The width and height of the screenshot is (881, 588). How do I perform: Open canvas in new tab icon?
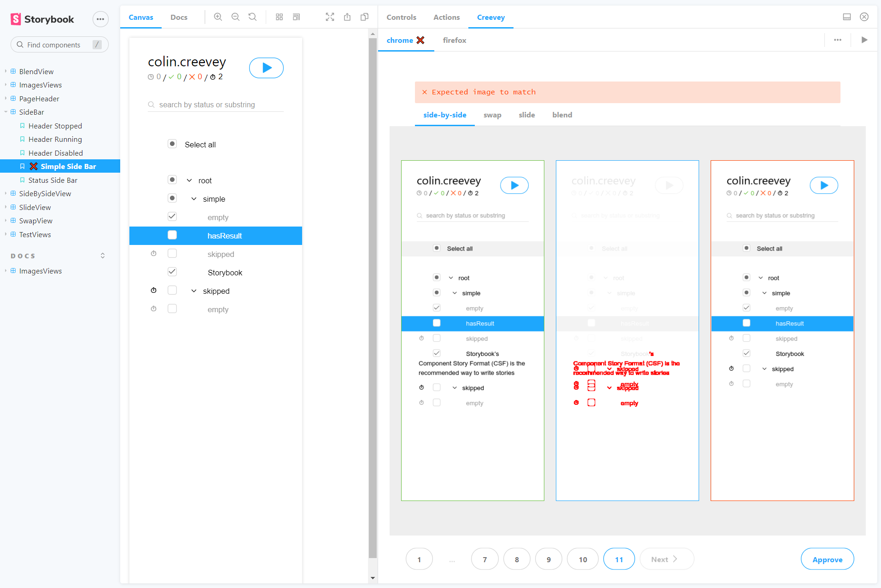tap(347, 17)
